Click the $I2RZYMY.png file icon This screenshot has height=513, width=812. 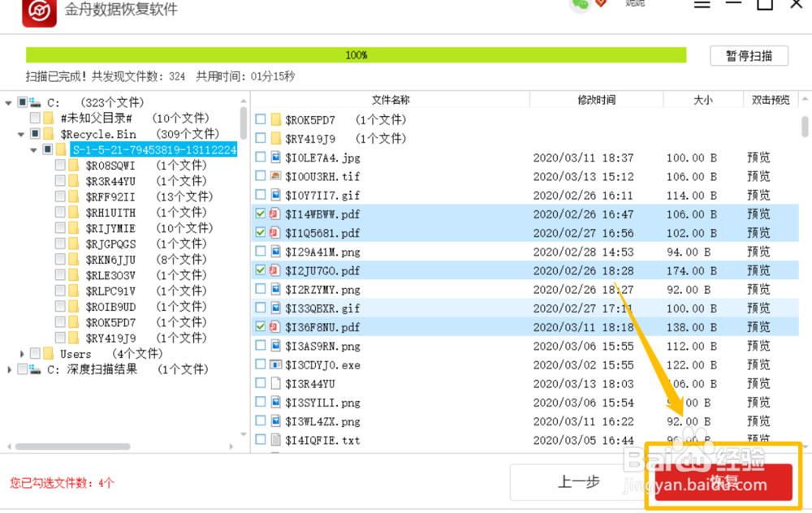[275, 289]
